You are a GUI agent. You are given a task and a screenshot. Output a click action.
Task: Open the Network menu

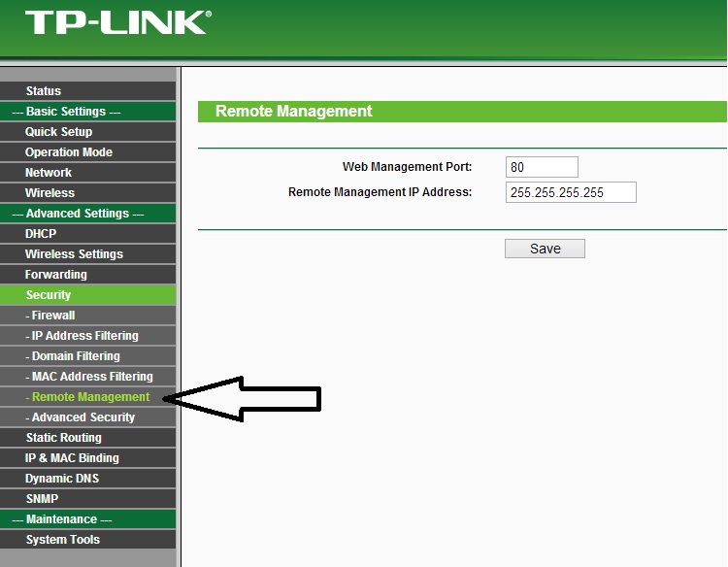[87, 173]
